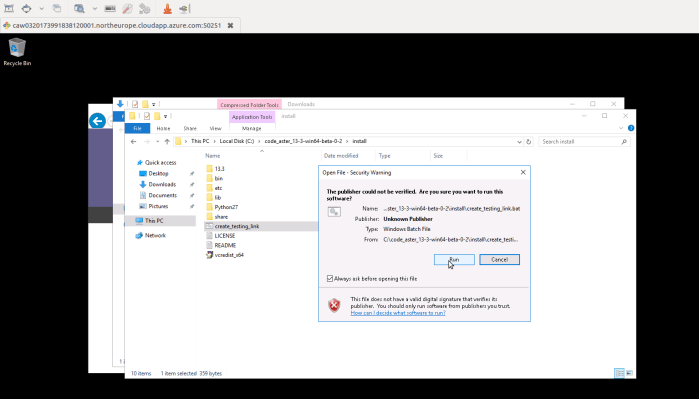Select the cloudapp.azure.com connection tab
Image resolution: width=699 pixels, height=399 pixels.
coord(117,25)
